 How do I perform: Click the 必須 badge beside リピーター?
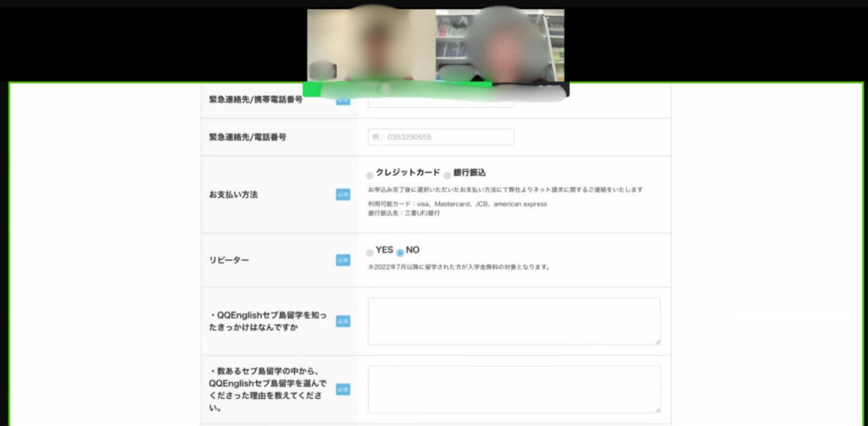(343, 260)
